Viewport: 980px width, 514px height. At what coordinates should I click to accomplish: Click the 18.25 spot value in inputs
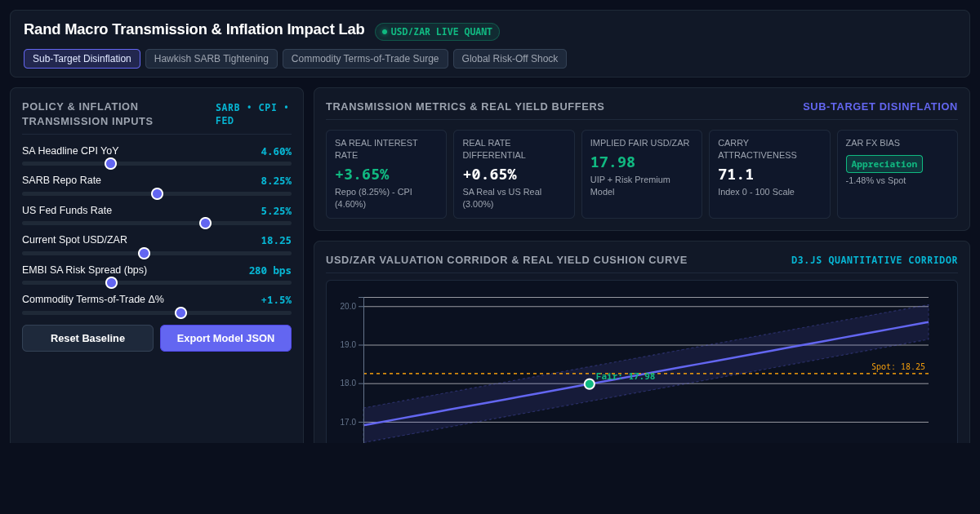point(276,241)
